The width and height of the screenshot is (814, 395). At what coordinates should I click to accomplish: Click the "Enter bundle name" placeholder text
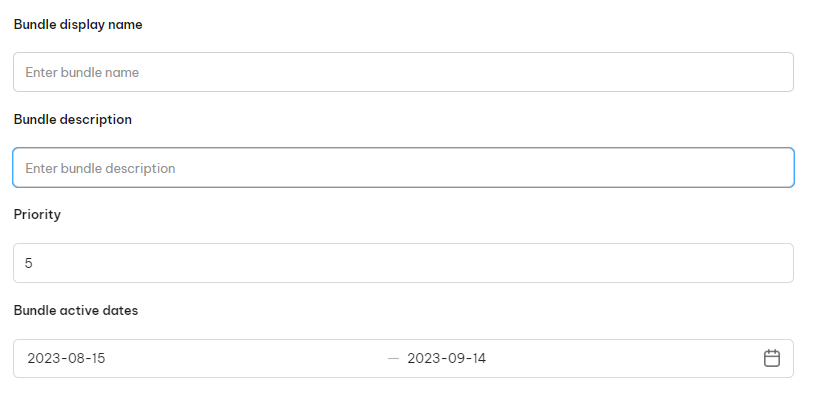[82, 72]
